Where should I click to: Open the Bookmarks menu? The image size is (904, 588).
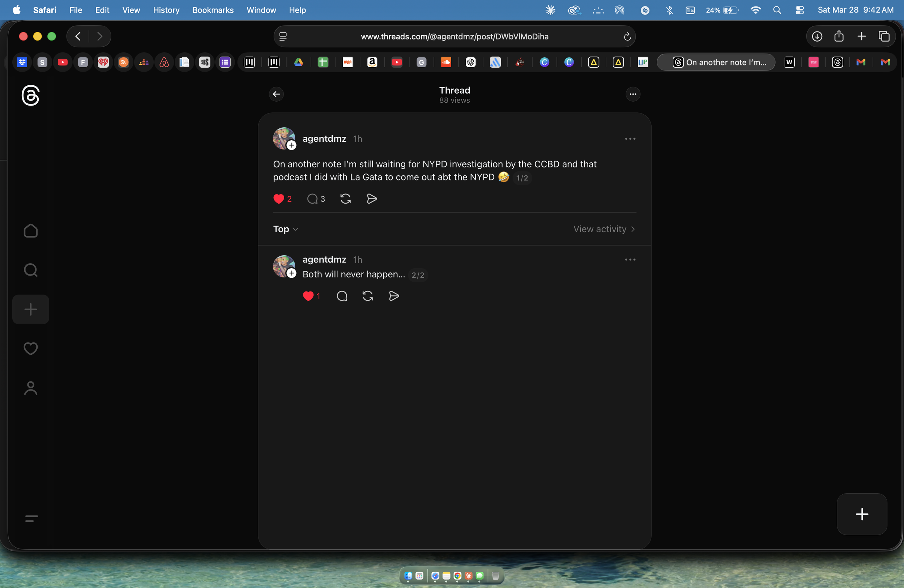coord(213,10)
